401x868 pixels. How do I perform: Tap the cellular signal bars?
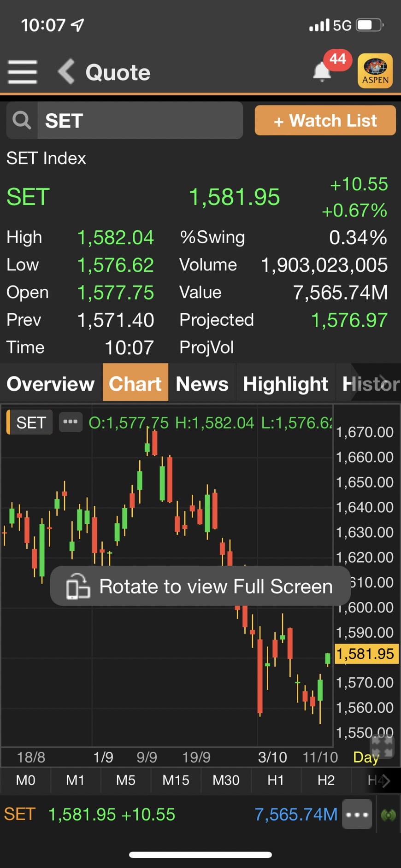tap(319, 25)
